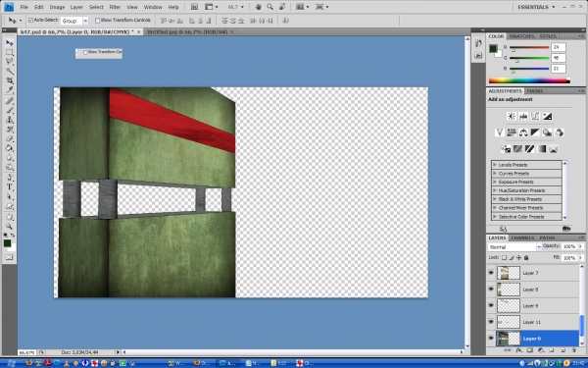Select the Crop tool
588x368 pixels.
point(9,80)
